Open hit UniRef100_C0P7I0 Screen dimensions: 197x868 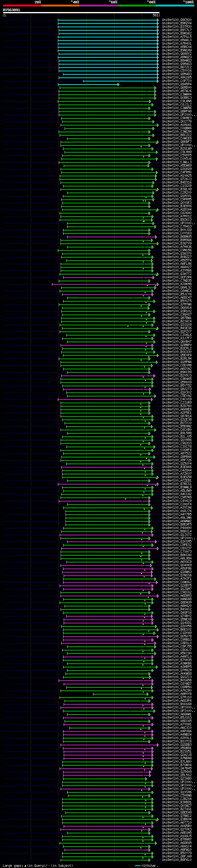(x=177, y=81)
